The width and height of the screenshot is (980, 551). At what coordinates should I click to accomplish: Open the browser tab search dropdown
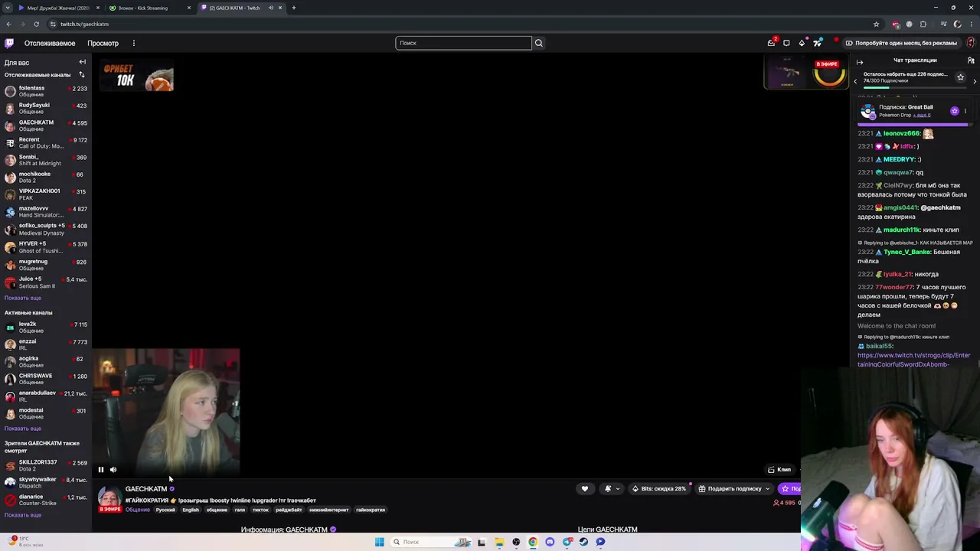(8, 8)
